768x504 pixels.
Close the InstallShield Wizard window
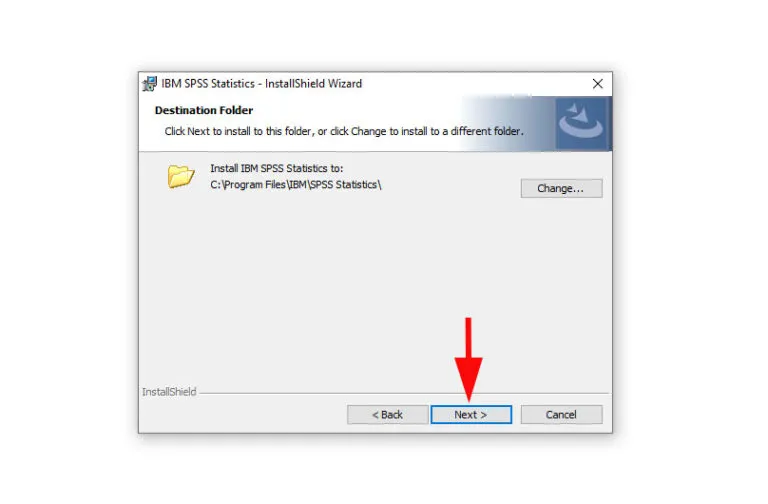[x=597, y=84]
